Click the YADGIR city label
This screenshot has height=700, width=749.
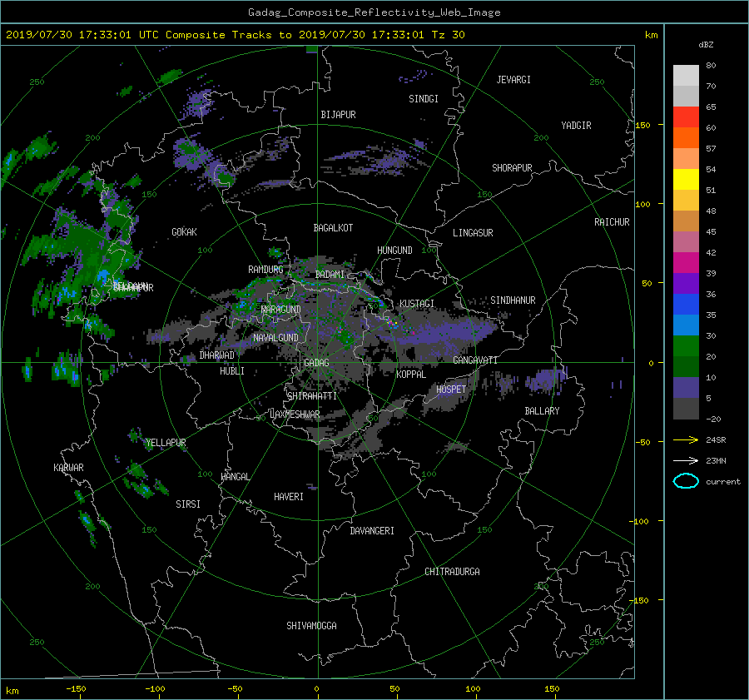[576, 126]
